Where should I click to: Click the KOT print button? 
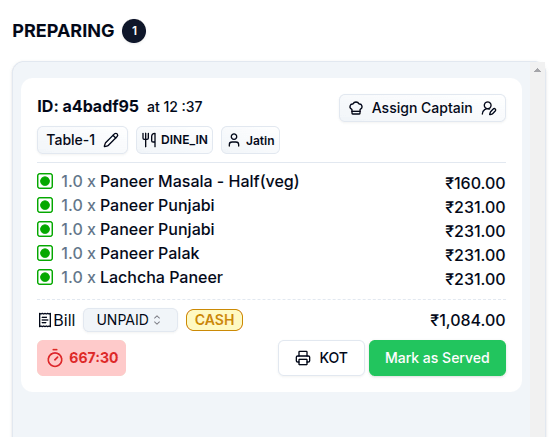pyautogui.click(x=321, y=358)
